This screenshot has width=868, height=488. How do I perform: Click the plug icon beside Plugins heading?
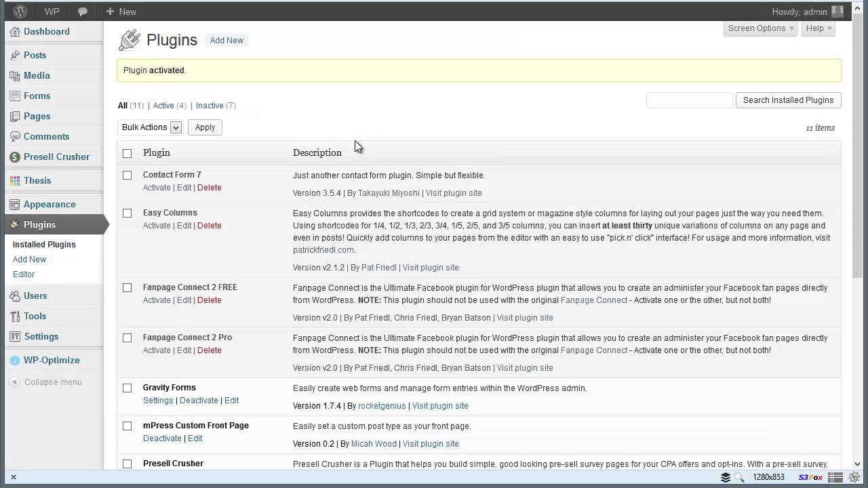coord(129,41)
